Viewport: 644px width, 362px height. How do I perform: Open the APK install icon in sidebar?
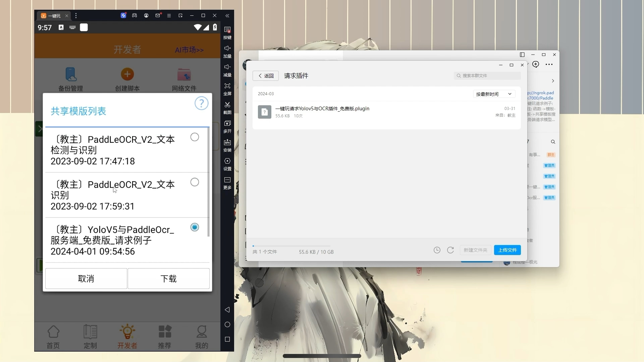227,143
